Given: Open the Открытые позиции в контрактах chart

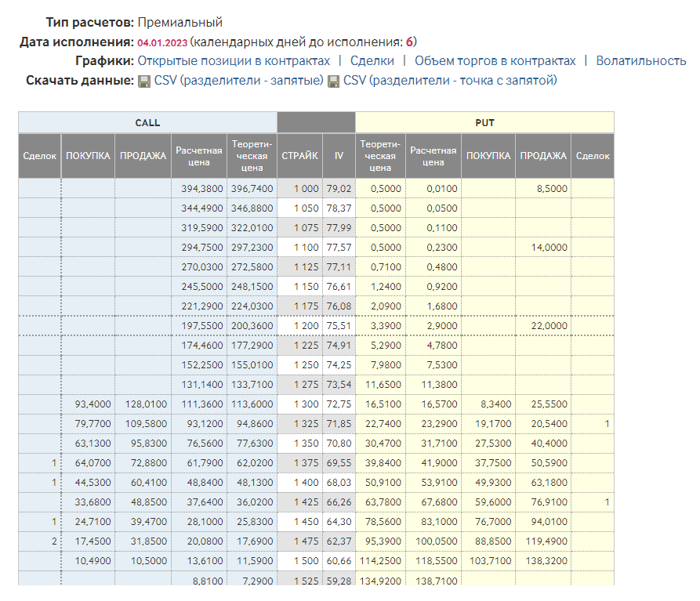Looking at the screenshot, I should coord(234,61).
